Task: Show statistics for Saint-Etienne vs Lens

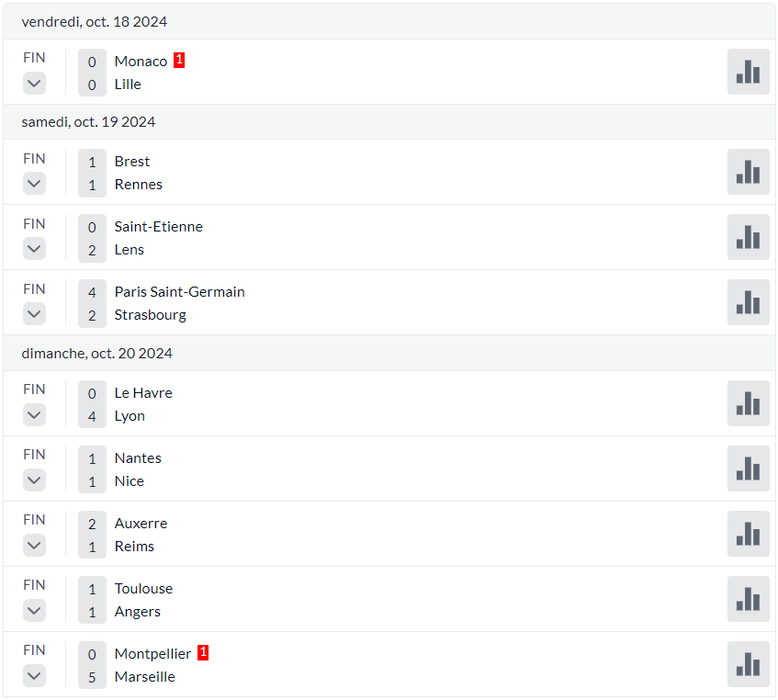Action: 748,237
